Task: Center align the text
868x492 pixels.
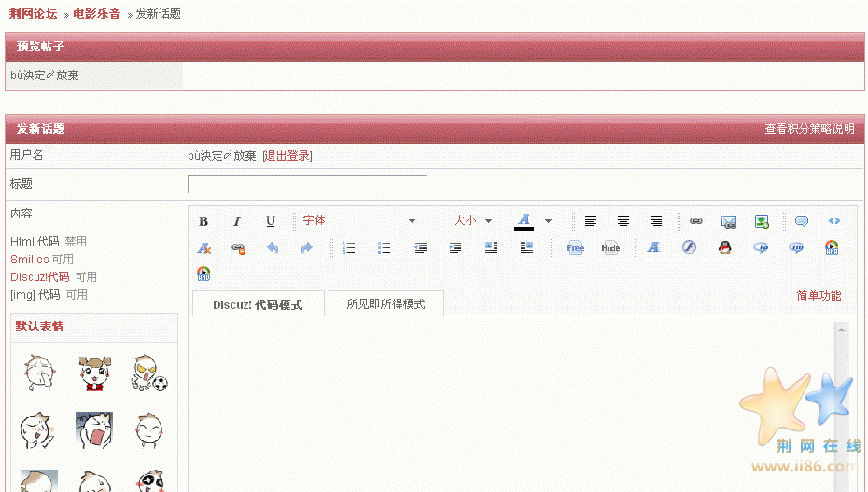Action: pyautogui.click(x=623, y=221)
